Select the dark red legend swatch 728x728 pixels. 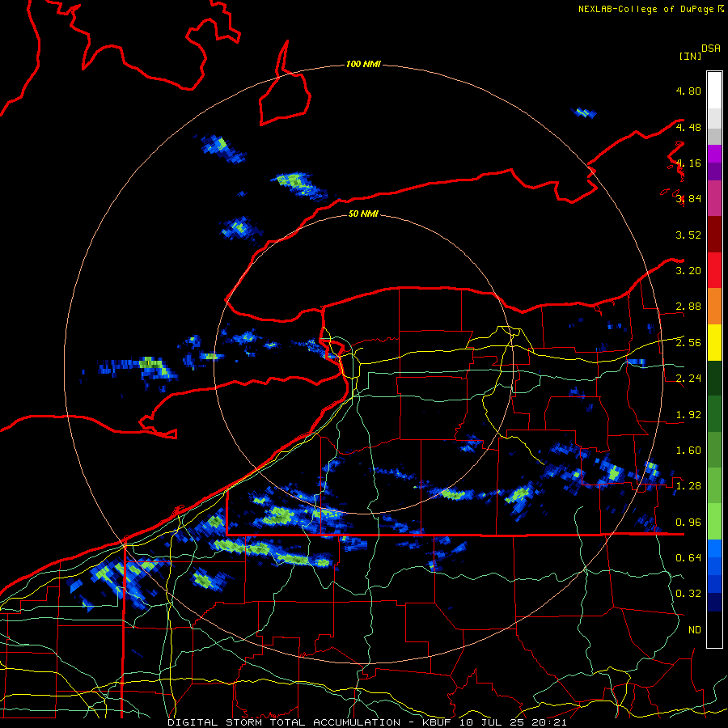(714, 235)
